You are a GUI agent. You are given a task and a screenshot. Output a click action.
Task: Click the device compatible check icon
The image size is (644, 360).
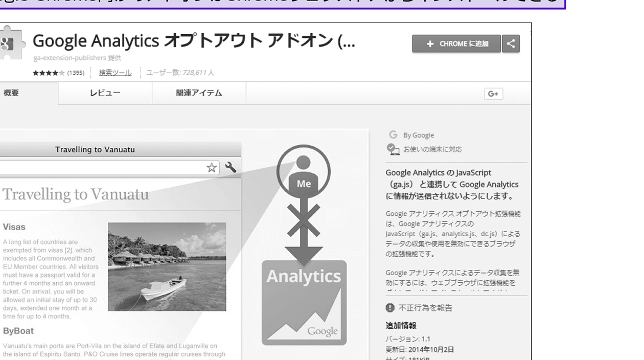pyautogui.click(x=393, y=149)
